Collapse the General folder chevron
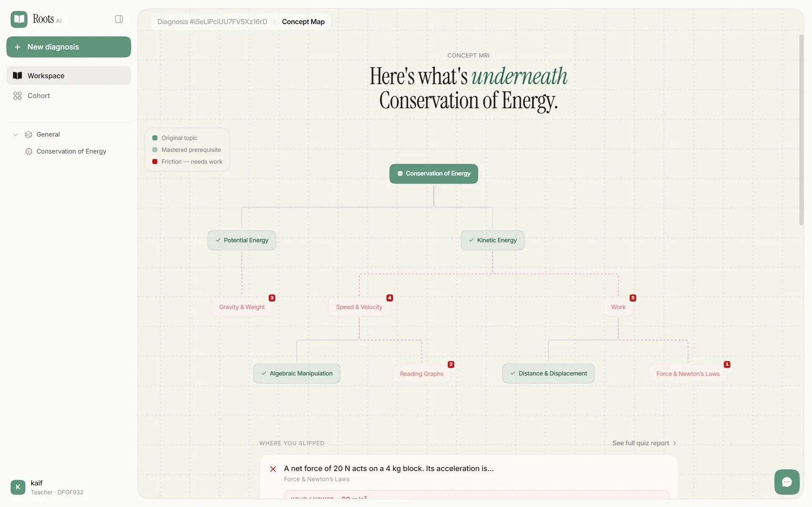The height and width of the screenshot is (507, 812). pyautogui.click(x=16, y=134)
